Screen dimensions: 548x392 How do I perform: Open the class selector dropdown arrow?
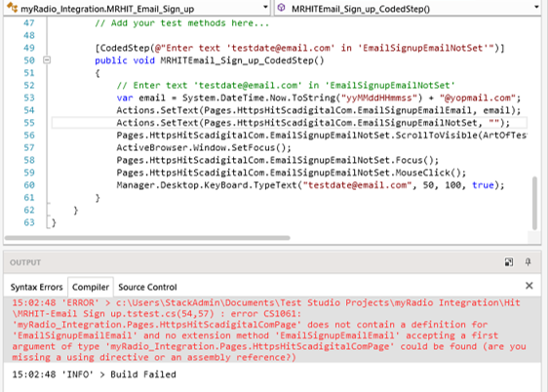[265, 8]
